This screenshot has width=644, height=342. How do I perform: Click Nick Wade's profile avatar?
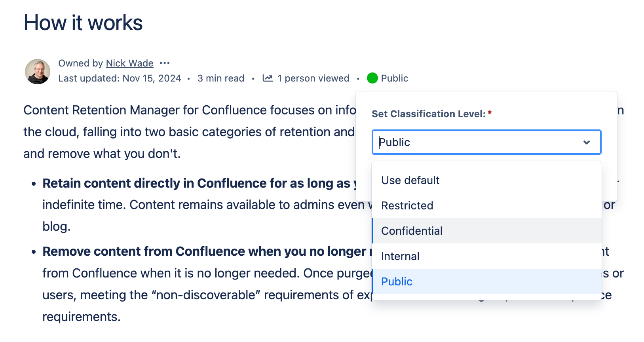38,72
